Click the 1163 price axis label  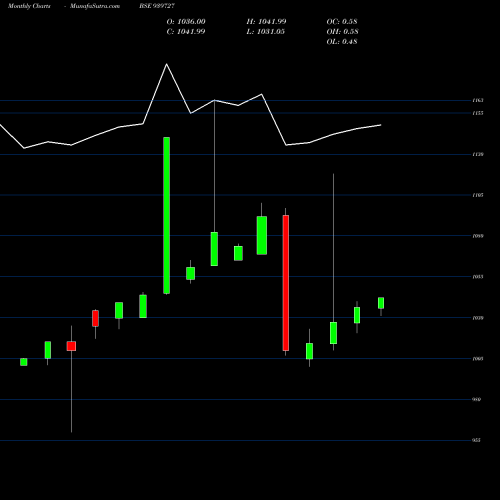(478, 100)
